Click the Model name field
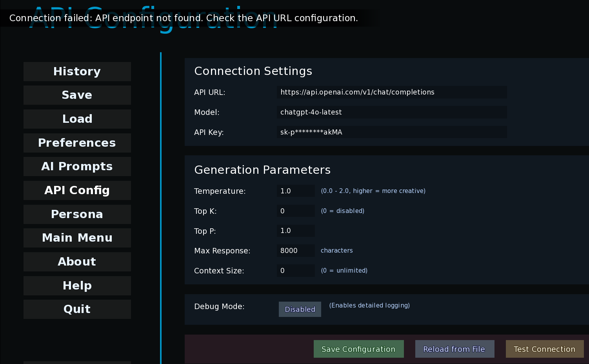The image size is (589, 364). (x=391, y=112)
